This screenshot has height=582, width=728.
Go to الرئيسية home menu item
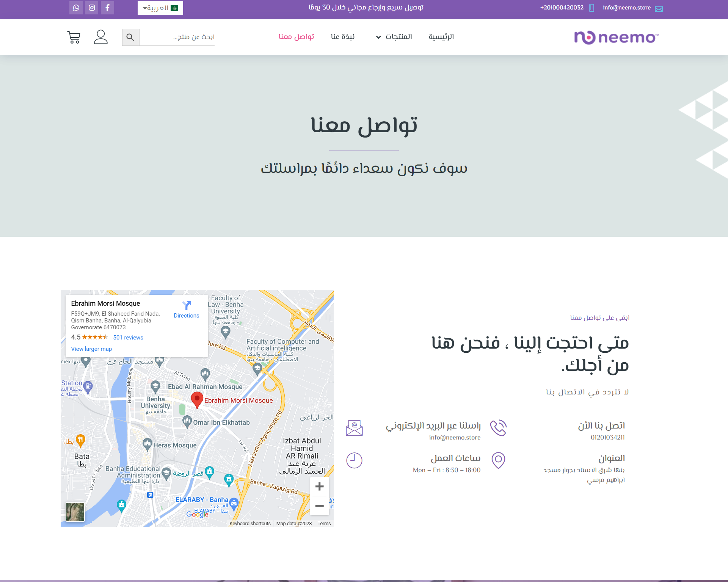(x=441, y=37)
